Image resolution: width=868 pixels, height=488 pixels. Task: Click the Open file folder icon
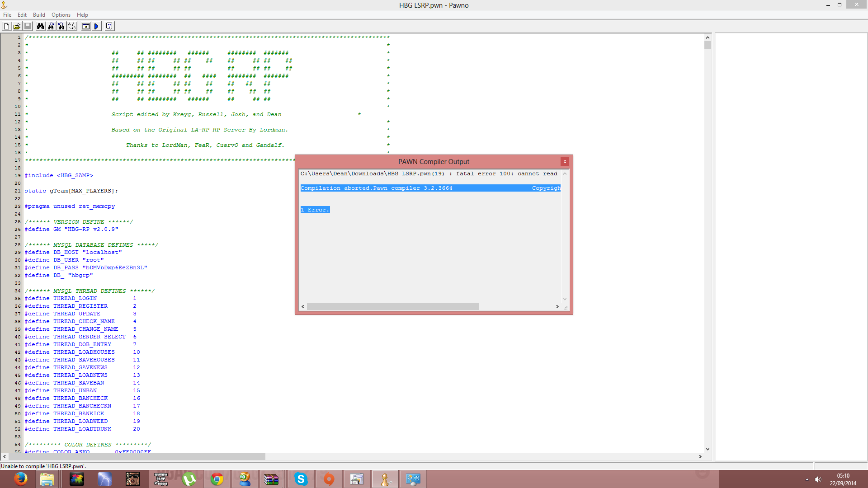(x=17, y=26)
